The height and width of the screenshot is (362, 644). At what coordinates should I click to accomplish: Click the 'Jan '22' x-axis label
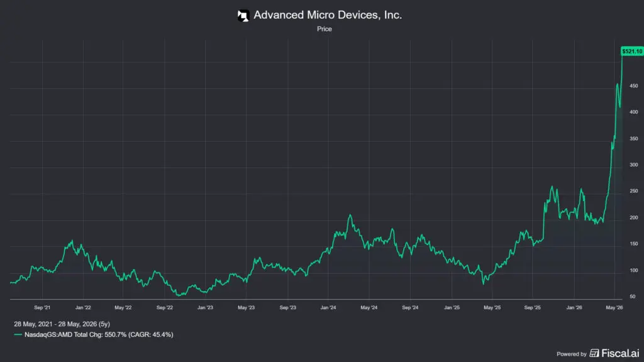pos(83,307)
